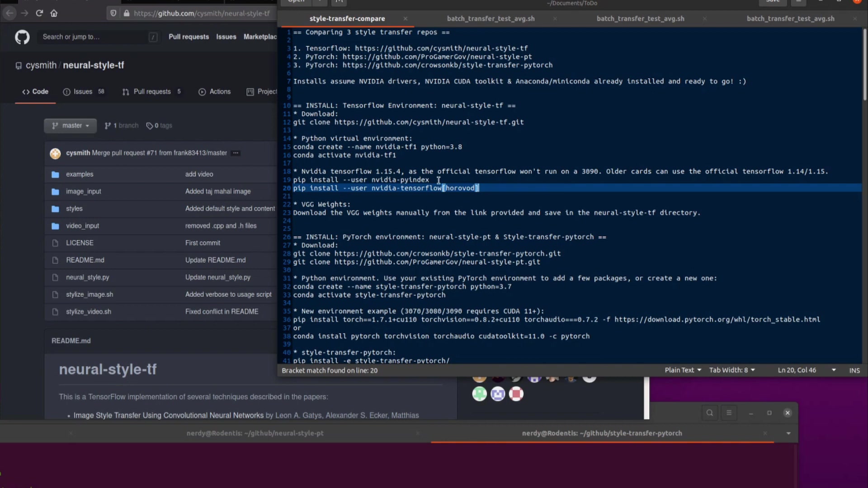Select the Code repository tab

pos(35,92)
